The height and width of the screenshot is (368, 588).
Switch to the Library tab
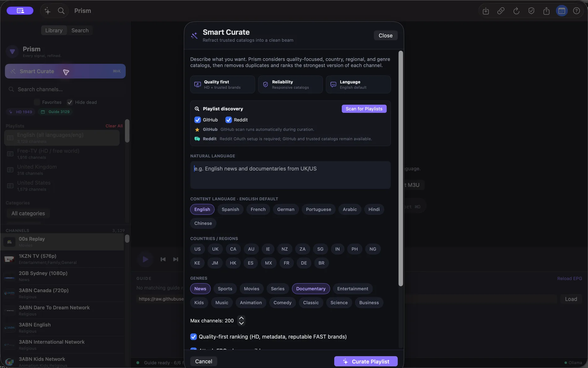coord(54,30)
